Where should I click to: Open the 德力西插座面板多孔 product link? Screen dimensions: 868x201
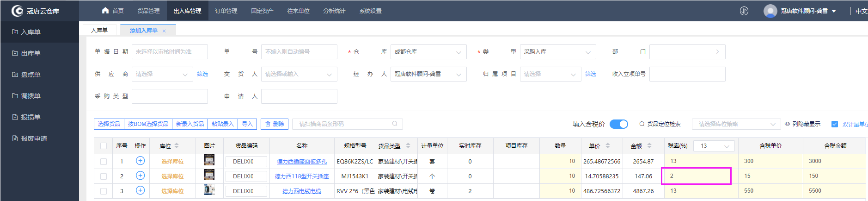tap(302, 162)
